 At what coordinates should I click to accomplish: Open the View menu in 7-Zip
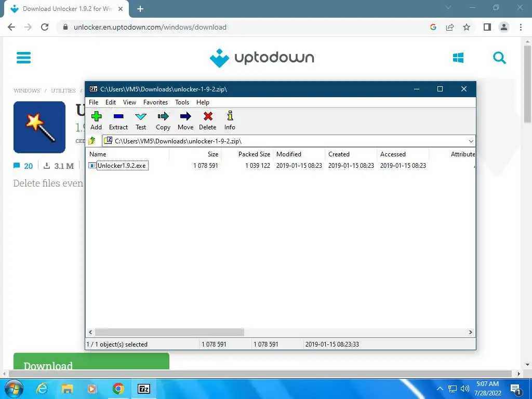point(129,102)
